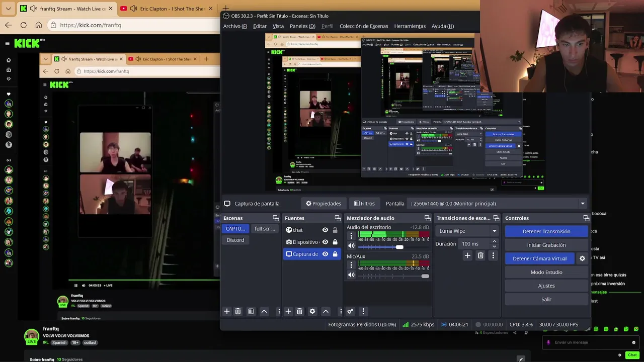Image resolution: width=644 pixels, height=362 pixels.
Task: Unlock the Dispositivo source
Action: [335, 242]
